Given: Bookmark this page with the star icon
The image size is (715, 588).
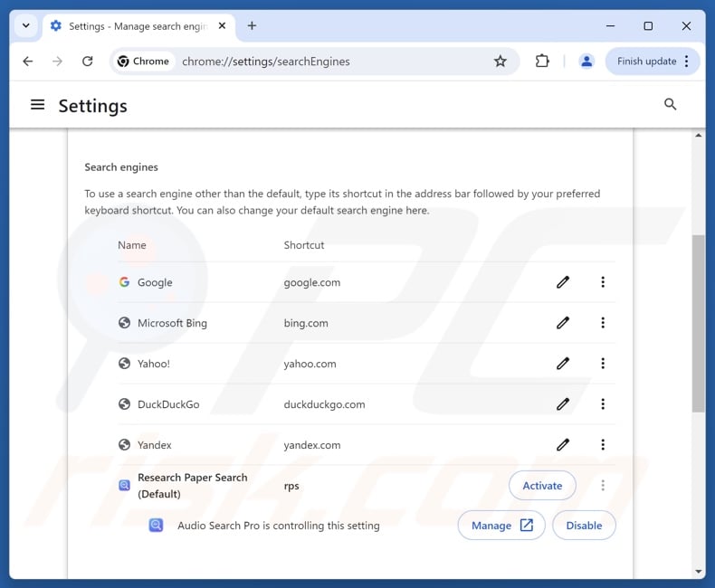Looking at the screenshot, I should pos(500,62).
